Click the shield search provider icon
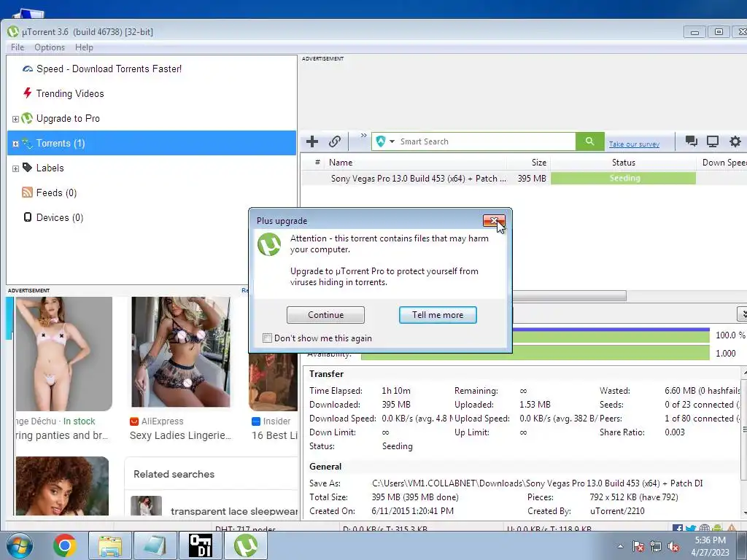 tap(381, 141)
